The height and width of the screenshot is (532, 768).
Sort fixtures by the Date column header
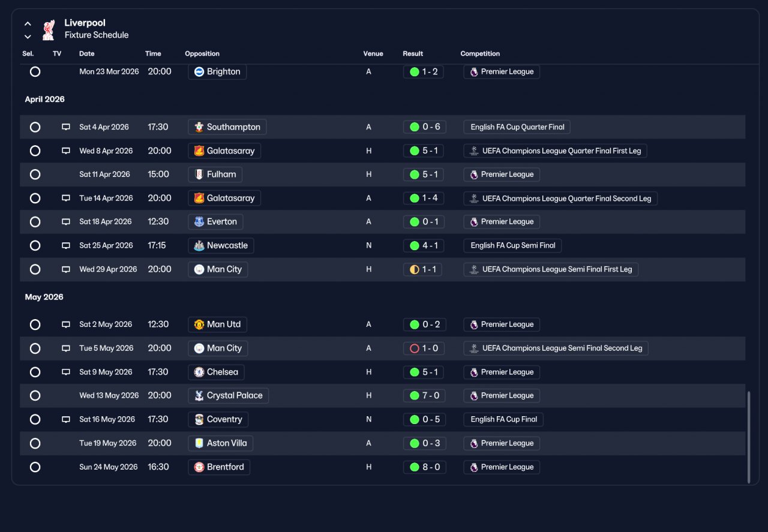(x=87, y=53)
